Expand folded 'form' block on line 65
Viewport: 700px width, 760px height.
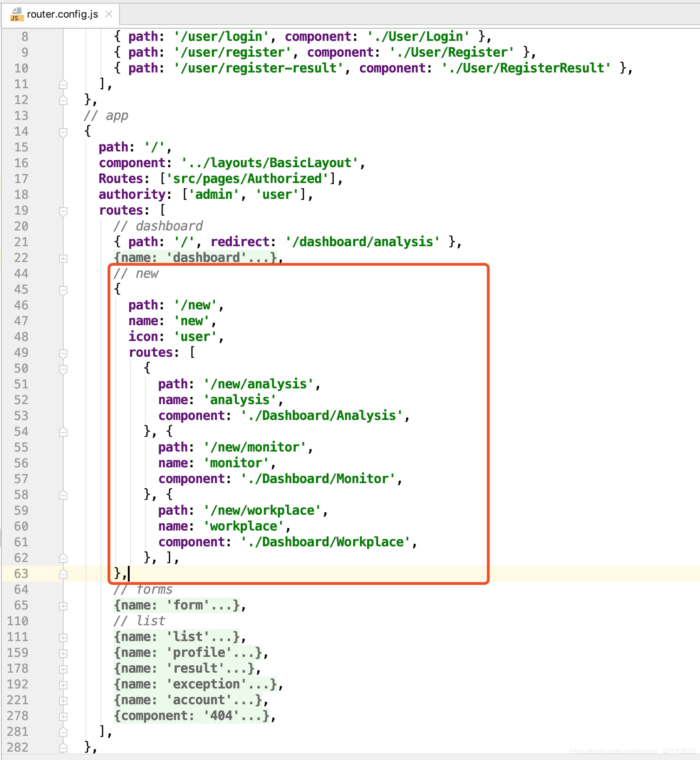(x=63, y=606)
